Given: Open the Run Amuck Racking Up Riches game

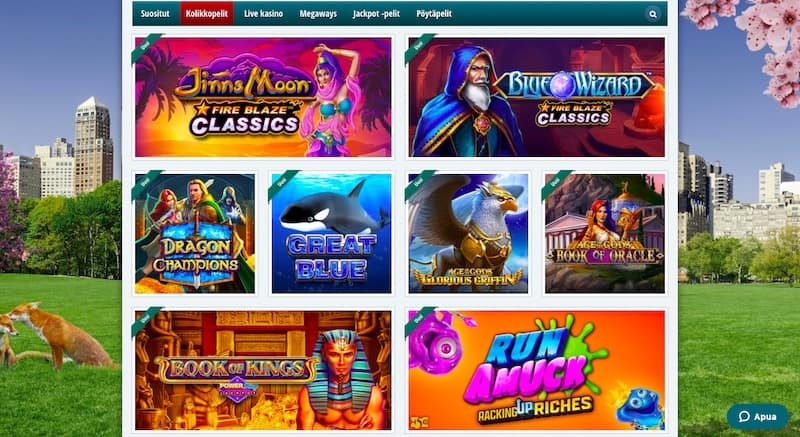Looking at the screenshot, I should coord(537,370).
